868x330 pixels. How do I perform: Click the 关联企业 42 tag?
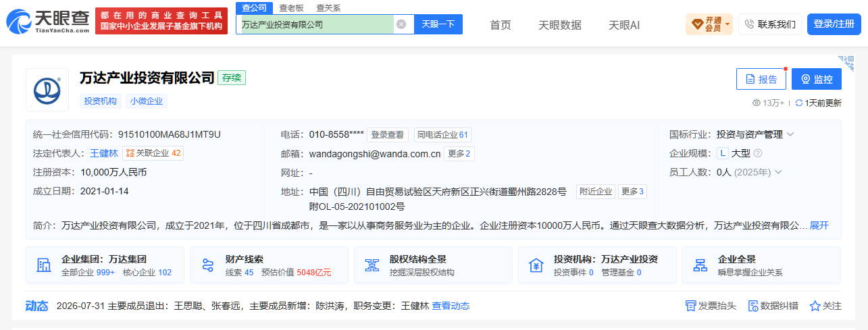pos(153,153)
